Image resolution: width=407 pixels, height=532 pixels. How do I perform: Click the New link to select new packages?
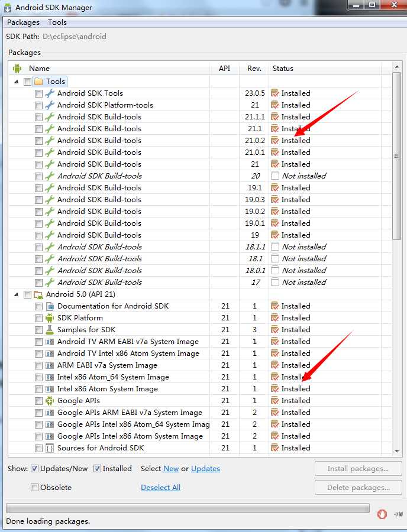171,469
